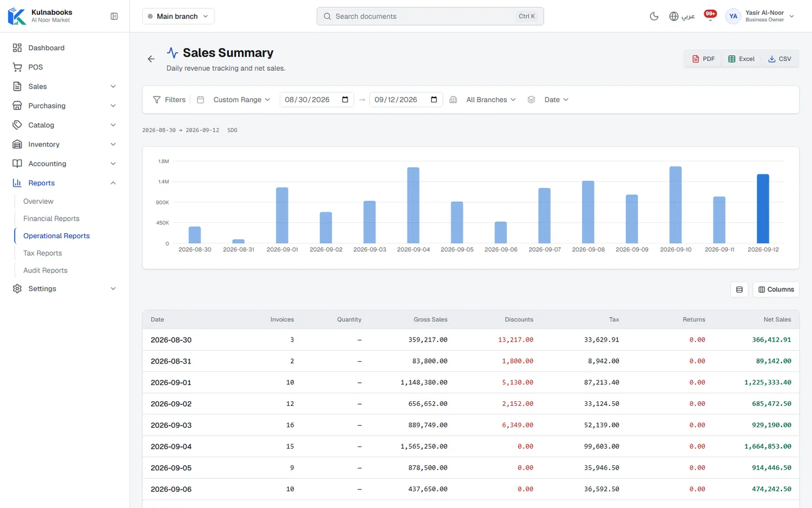
Task: Open Financial Reports submenu item
Action: coord(51,218)
